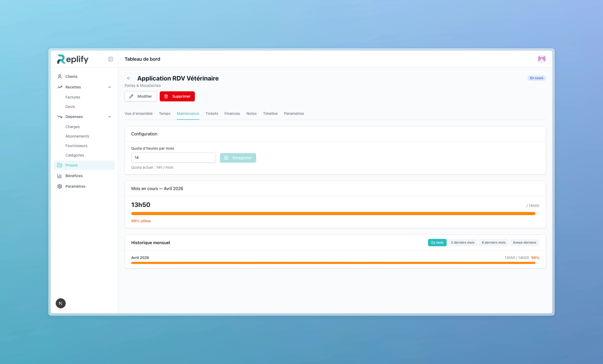Open the pink client avatar top right

pyautogui.click(x=542, y=59)
